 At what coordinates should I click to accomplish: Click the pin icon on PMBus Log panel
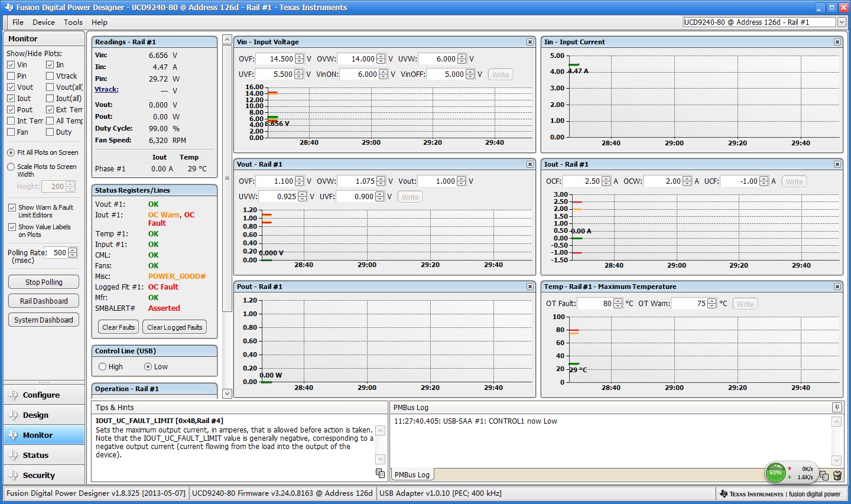837,407
